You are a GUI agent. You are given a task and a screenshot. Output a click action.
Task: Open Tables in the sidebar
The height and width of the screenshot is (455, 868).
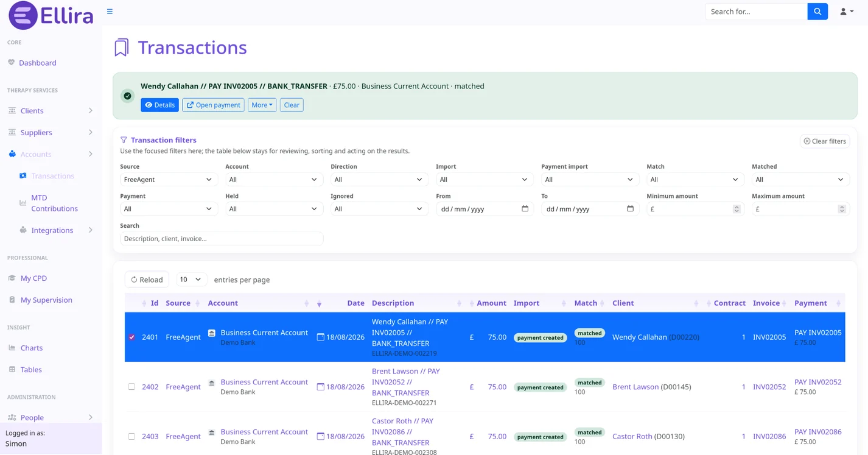[31, 370]
